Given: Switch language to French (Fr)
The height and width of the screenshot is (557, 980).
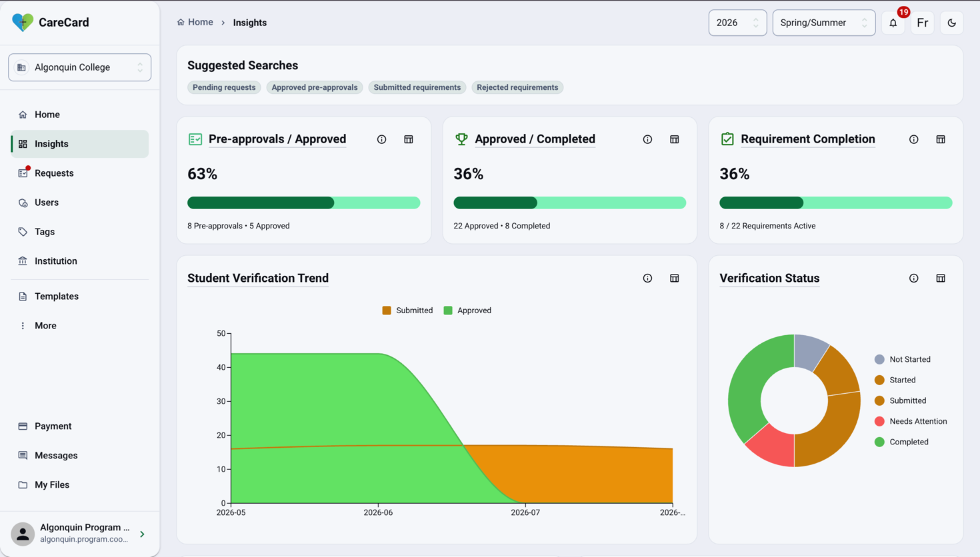Looking at the screenshot, I should pyautogui.click(x=923, y=23).
